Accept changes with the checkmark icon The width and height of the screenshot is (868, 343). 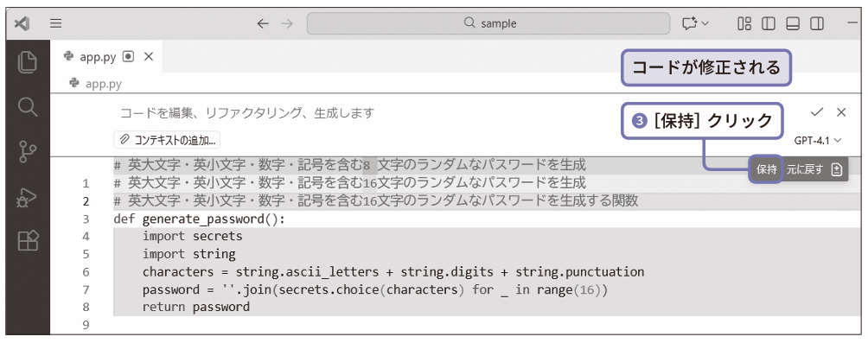click(x=817, y=112)
